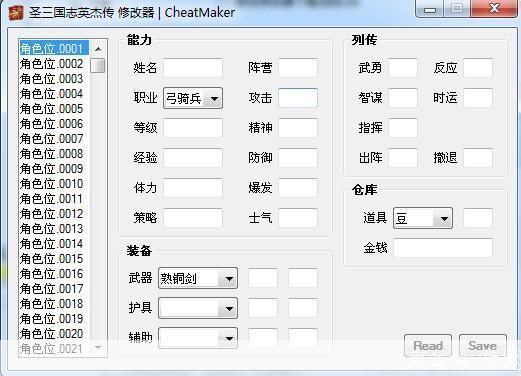Screen dimensions: 521x376
Task: Click first value field beside 护具
Action: 263,308
